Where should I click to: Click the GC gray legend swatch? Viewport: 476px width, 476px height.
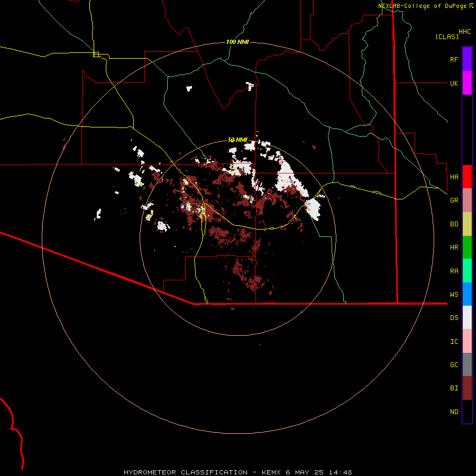467,364
